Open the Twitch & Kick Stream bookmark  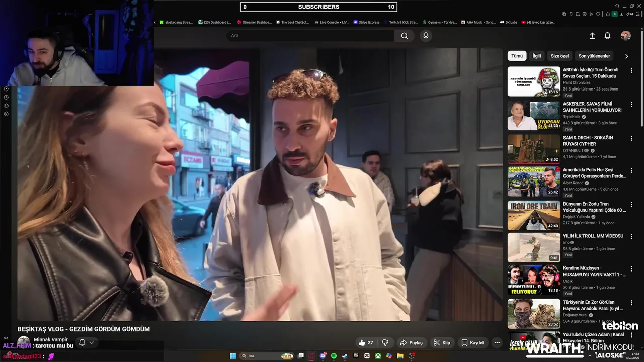tap(400, 22)
